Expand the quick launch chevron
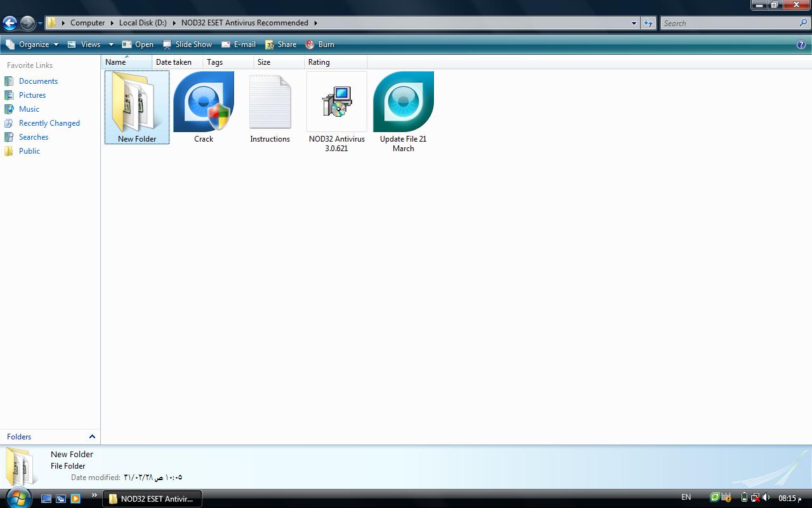This screenshot has height=508, width=812. point(95,496)
